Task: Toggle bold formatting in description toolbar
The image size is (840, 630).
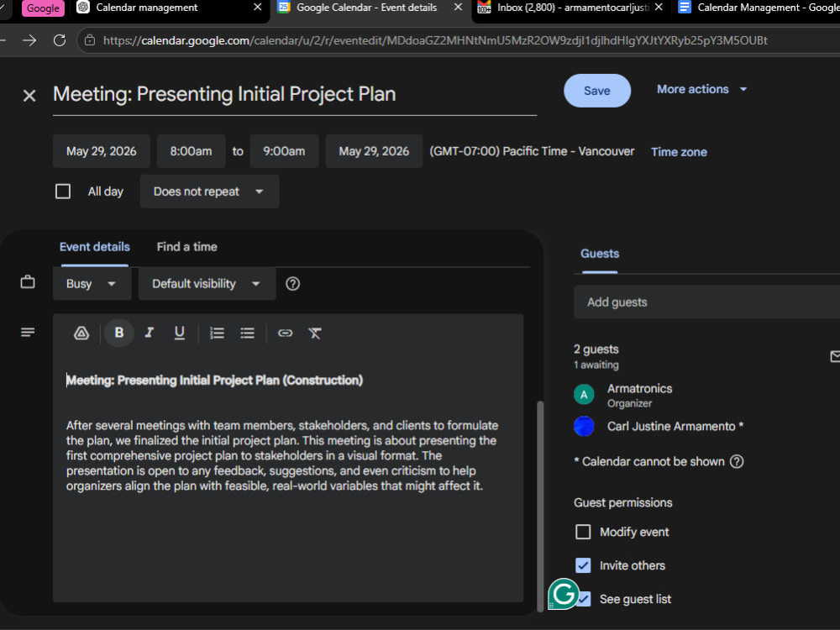Action: click(119, 333)
